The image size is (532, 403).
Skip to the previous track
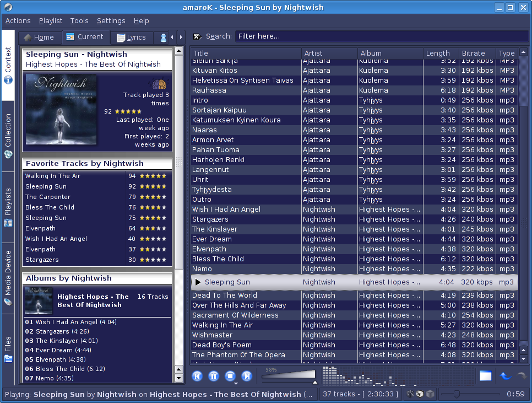[197, 376]
